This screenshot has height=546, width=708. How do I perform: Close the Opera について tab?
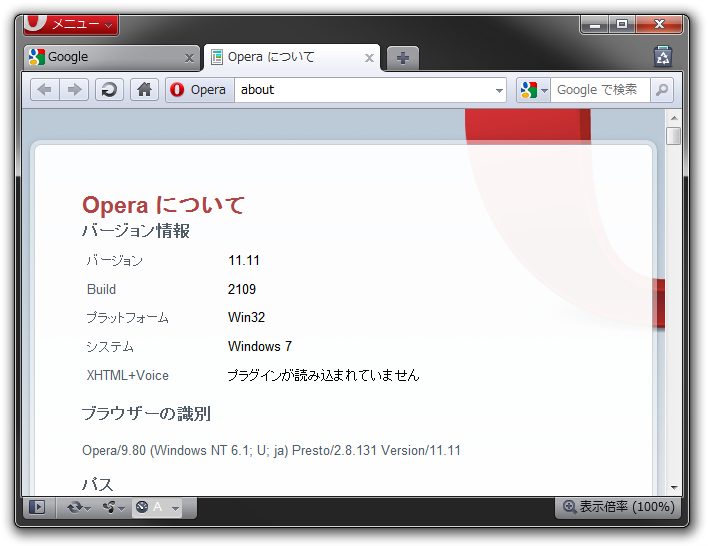(369, 58)
